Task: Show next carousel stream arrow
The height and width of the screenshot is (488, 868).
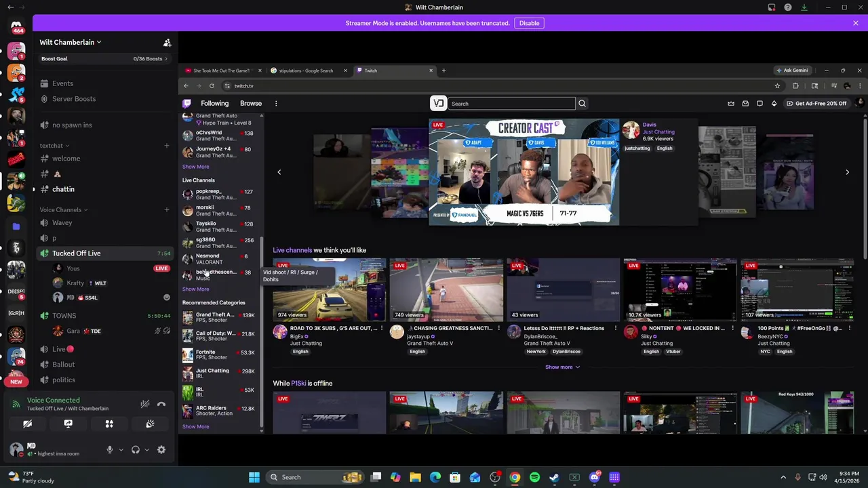Action: [847, 172]
